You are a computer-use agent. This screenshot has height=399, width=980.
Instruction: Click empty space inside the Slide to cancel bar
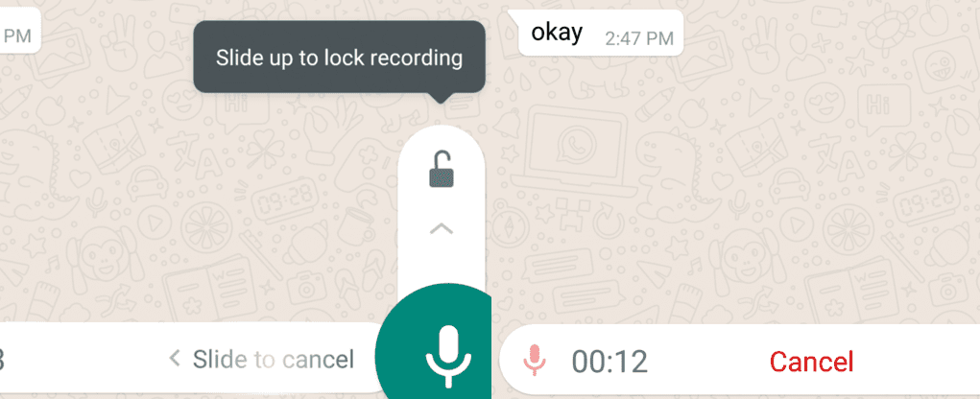87,359
